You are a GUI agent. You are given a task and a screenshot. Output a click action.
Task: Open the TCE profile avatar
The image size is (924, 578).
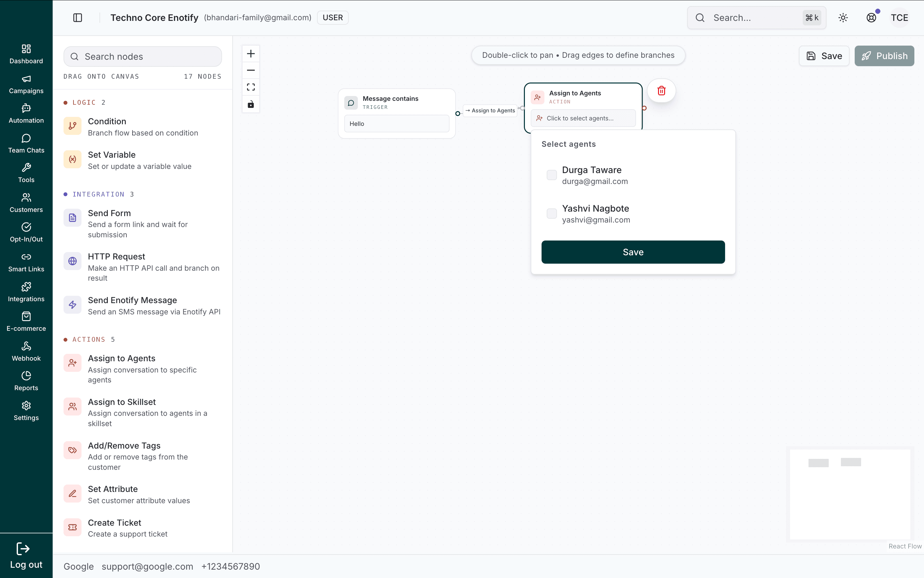(899, 18)
